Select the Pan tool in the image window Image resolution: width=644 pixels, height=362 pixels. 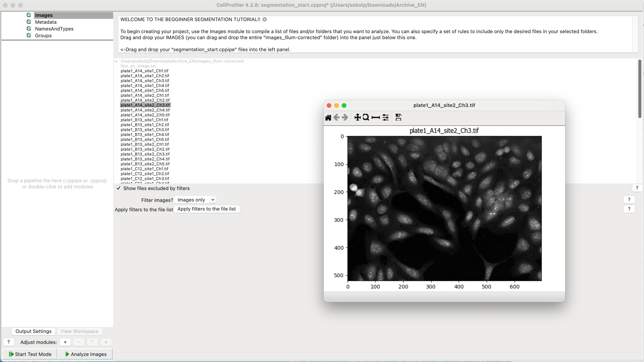(357, 117)
